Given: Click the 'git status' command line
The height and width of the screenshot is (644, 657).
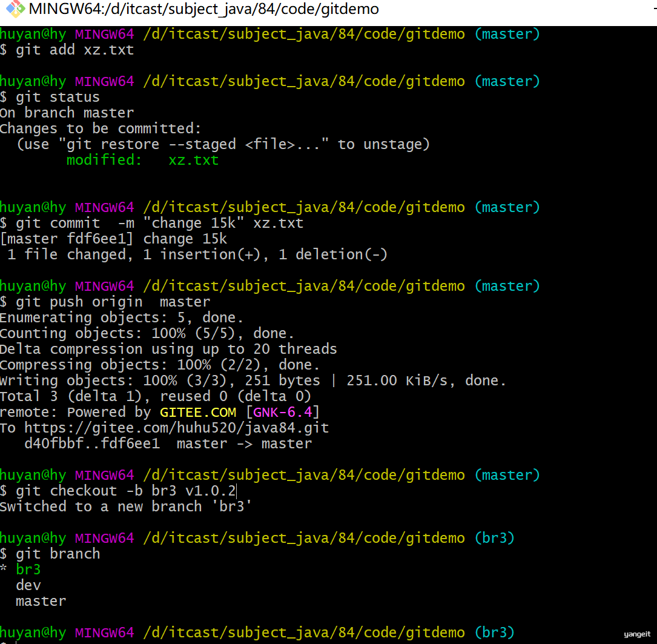Looking at the screenshot, I should point(50,98).
